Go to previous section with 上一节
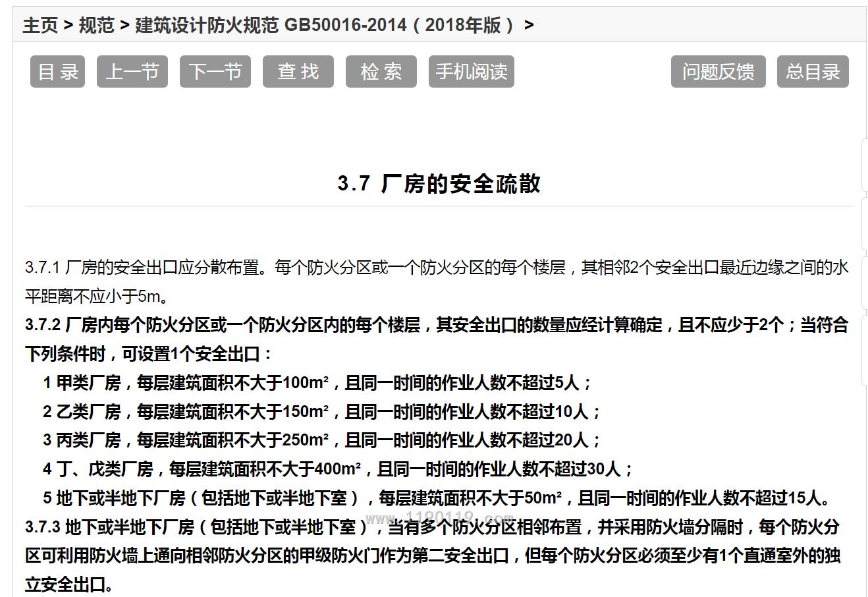868x597 pixels. click(x=132, y=72)
